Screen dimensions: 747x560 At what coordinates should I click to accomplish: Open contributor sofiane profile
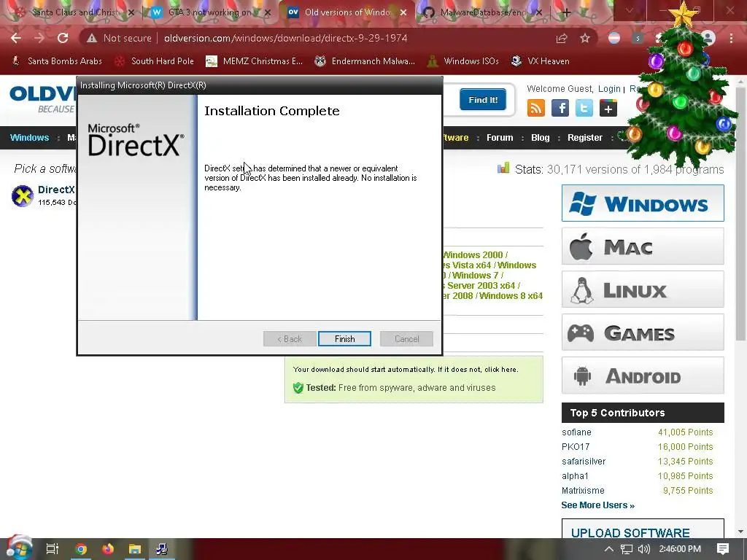click(576, 432)
